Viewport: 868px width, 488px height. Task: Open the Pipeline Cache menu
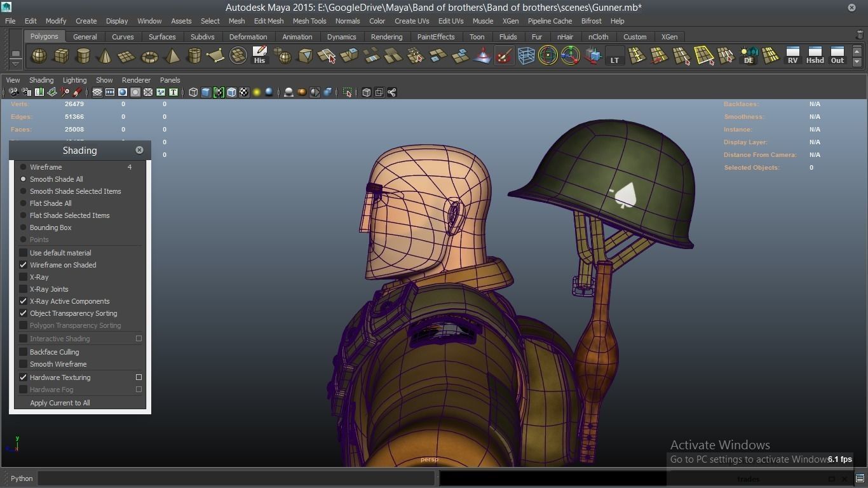pos(550,21)
